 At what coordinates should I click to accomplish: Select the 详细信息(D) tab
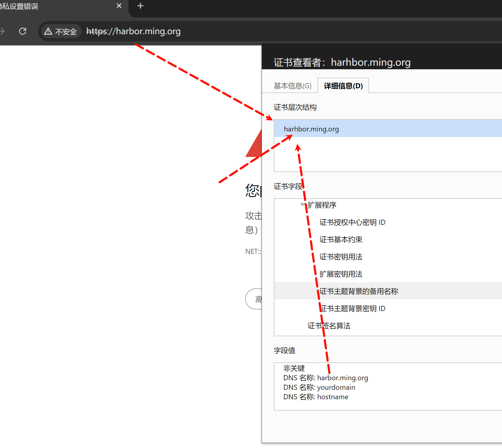click(x=343, y=86)
